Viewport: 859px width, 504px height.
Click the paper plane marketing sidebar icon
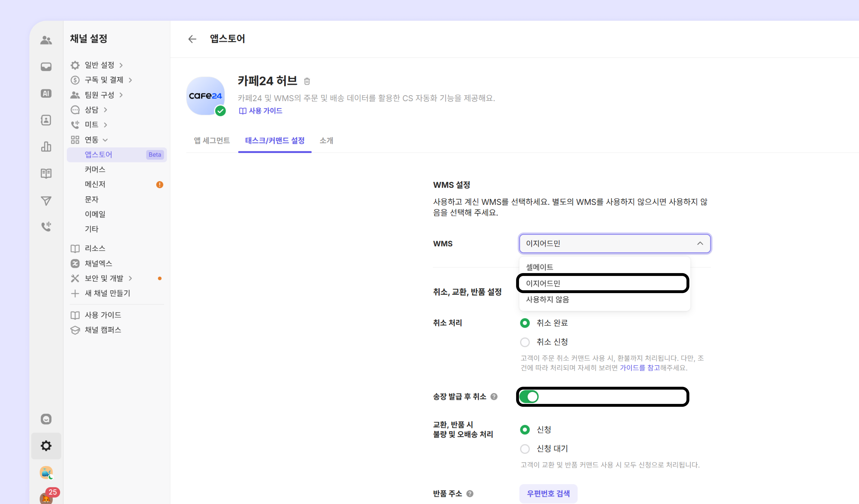coord(46,201)
